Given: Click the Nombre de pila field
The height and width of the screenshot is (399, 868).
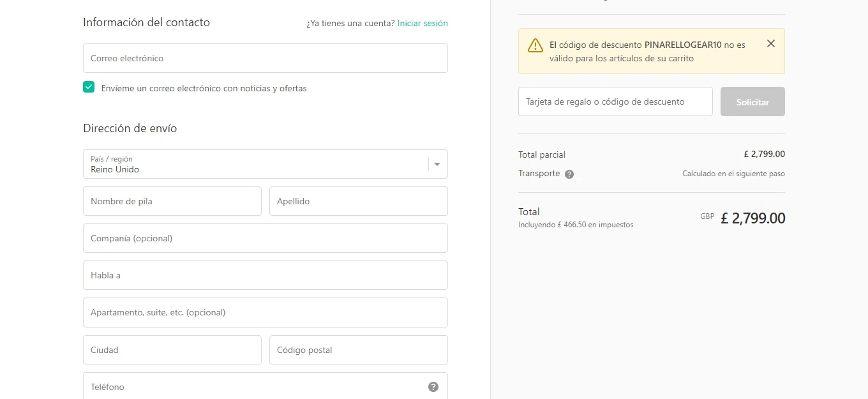Looking at the screenshot, I should pyautogui.click(x=172, y=201).
